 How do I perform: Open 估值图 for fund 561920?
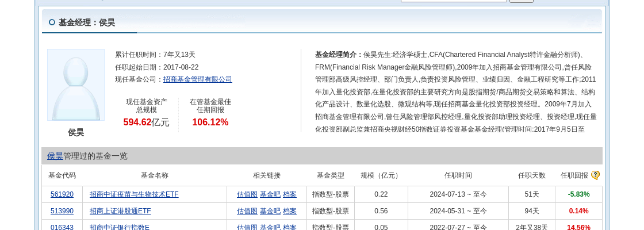tap(247, 194)
